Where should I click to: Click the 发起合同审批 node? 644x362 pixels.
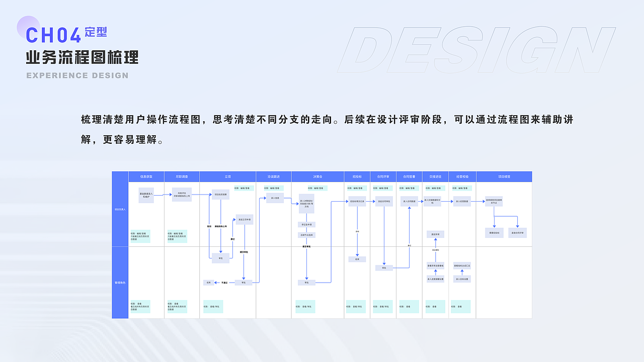click(x=384, y=201)
